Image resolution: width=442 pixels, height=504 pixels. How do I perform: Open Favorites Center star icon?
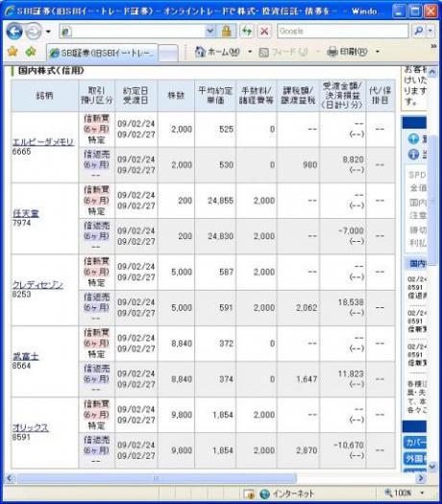[x=12, y=52]
